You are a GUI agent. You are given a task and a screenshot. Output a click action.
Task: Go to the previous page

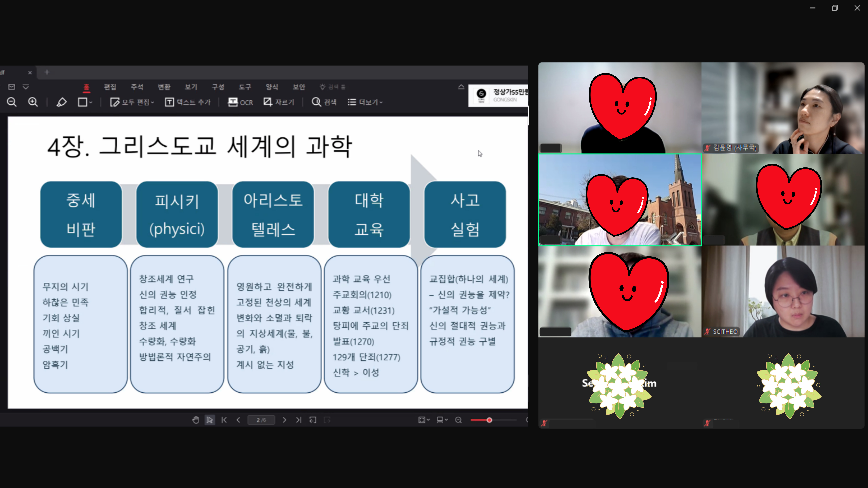[238, 420]
